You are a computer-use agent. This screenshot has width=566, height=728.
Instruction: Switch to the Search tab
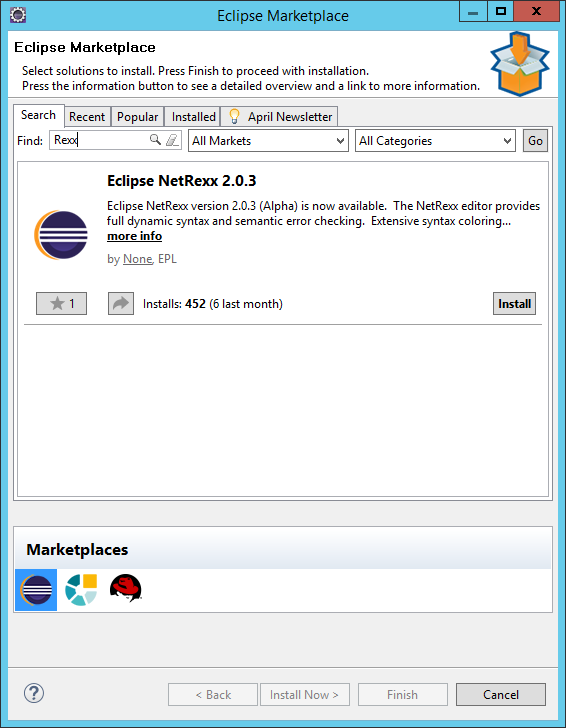(39, 115)
